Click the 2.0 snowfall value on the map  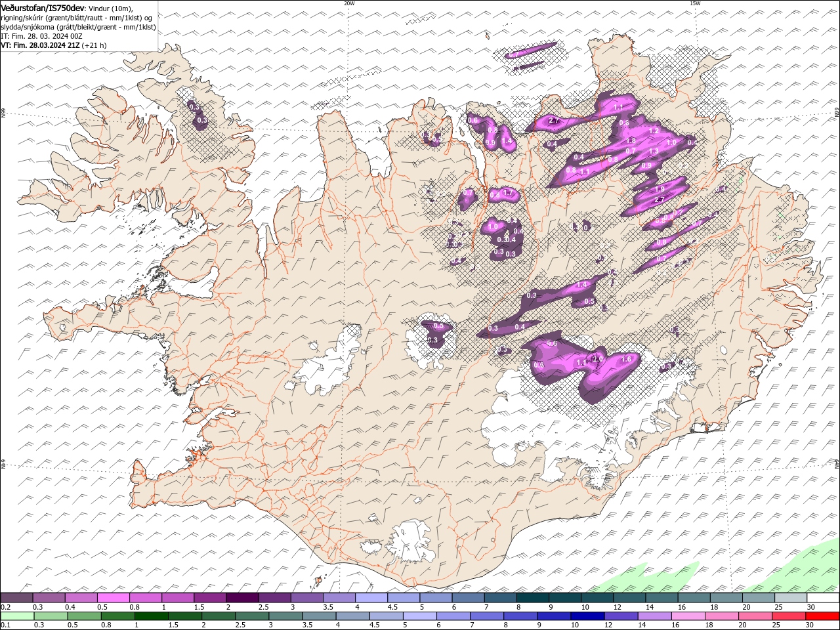(597, 359)
